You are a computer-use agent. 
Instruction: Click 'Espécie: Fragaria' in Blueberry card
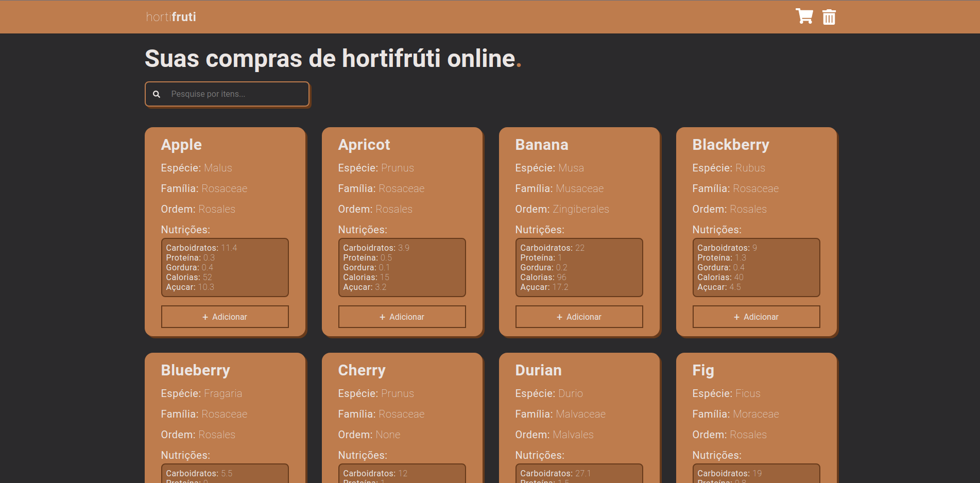click(201, 393)
